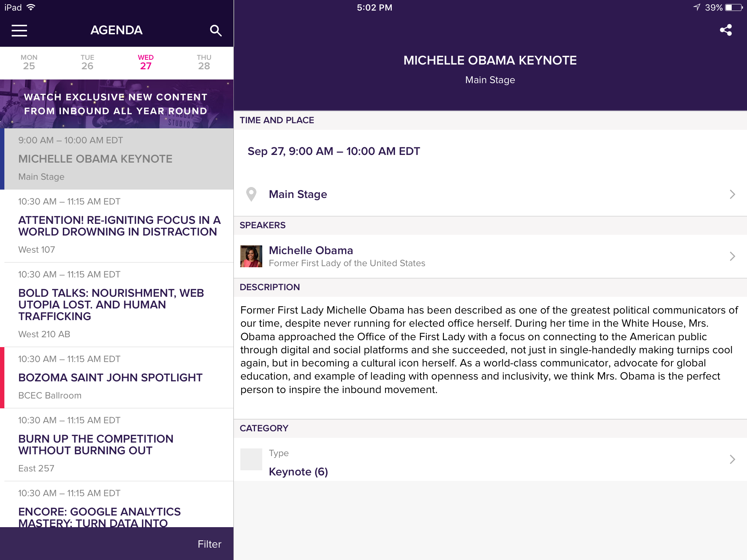This screenshot has height=560, width=747.
Task: Tap the Sep 27 session time text
Action: coord(334,151)
